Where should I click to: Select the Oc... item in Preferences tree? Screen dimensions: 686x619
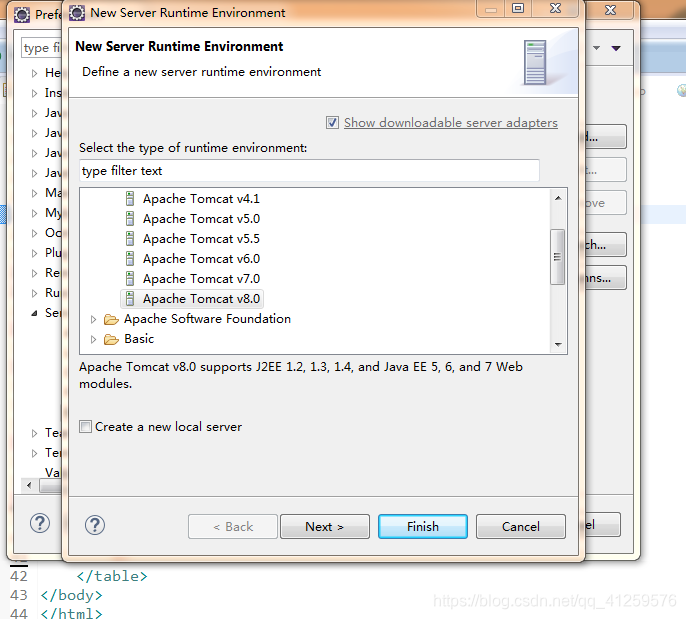(53, 233)
